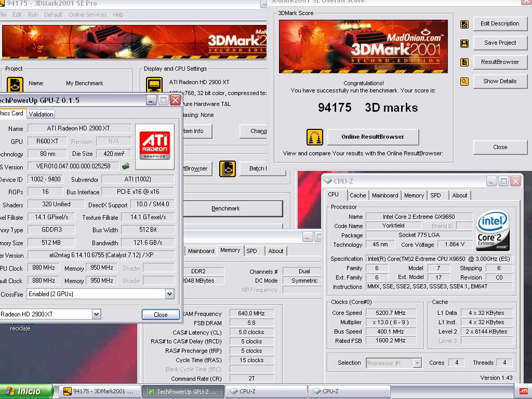Open the Edit menu in 3DMark2001

click(17, 15)
